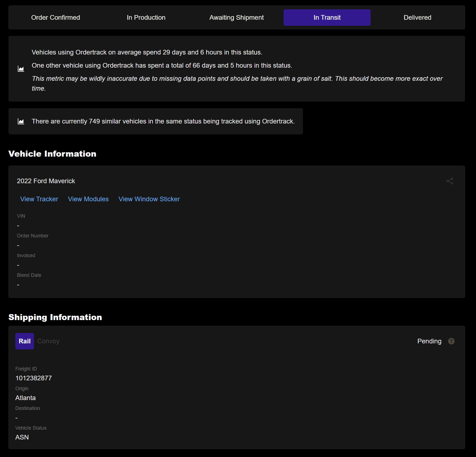Click the Blend Date field label
476x457 pixels.
29,275
